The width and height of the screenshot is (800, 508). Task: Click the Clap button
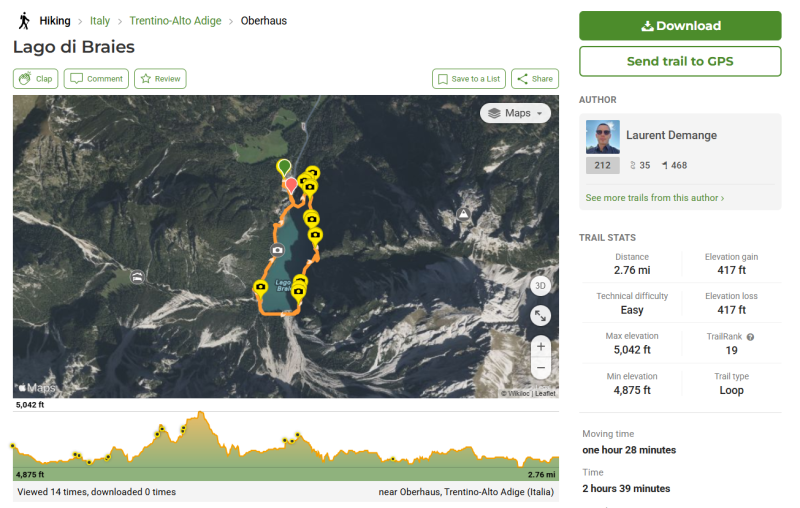[x=36, y=79]
